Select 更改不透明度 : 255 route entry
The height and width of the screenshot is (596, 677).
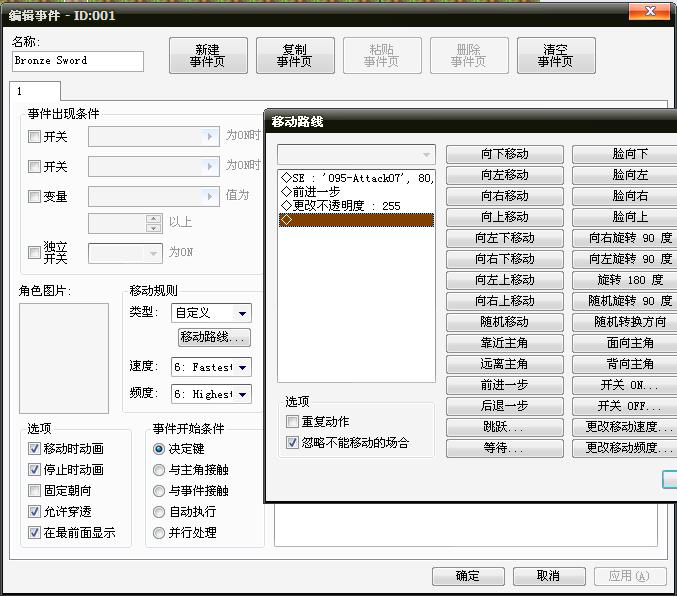pyautogui.click(x=357, y=206)
